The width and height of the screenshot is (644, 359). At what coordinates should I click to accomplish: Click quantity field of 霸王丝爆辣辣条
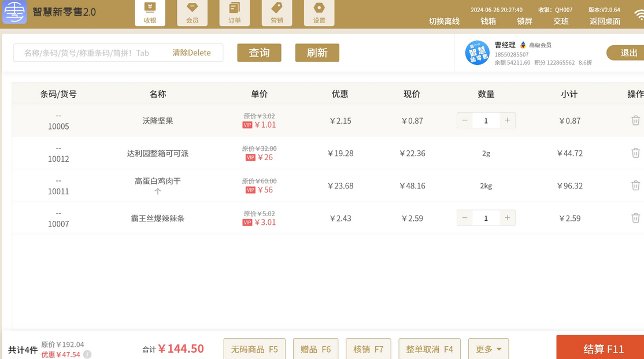(486, 218)
